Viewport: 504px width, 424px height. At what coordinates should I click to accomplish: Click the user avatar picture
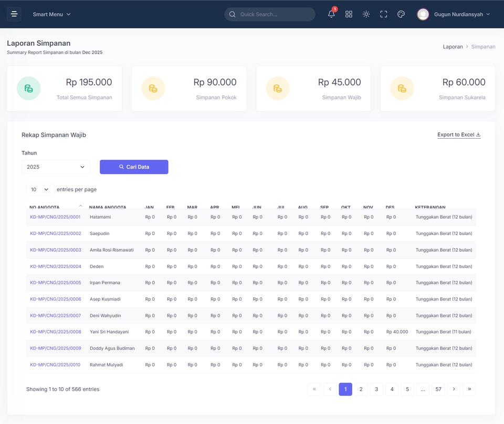point(423,14)
